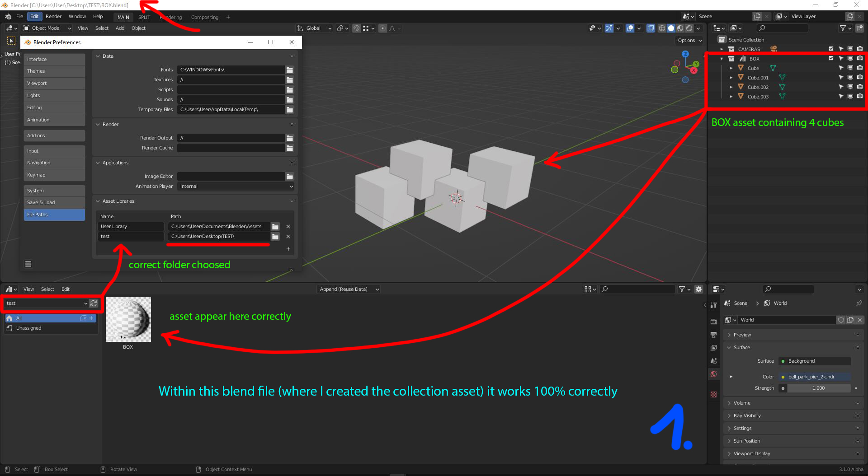Open the View Layer properties tab
The image size is (868, 476).
(x=713, y=348)
